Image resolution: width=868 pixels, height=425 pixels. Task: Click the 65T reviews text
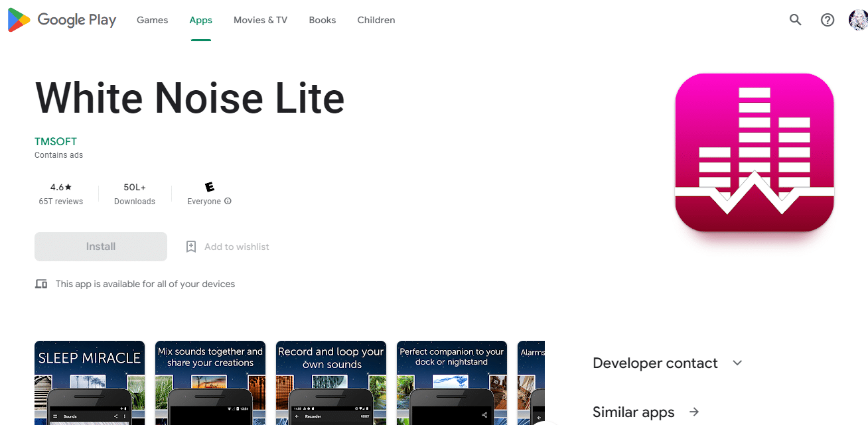click(x=61, y=202)
